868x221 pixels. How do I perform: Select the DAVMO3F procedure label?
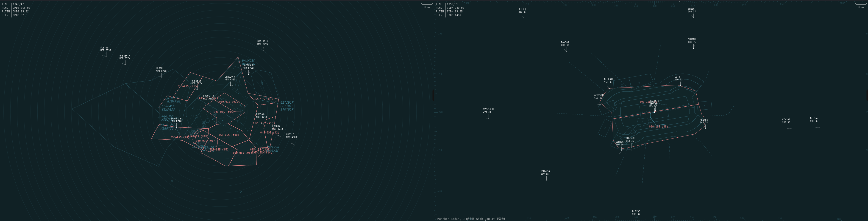point(248,61)
